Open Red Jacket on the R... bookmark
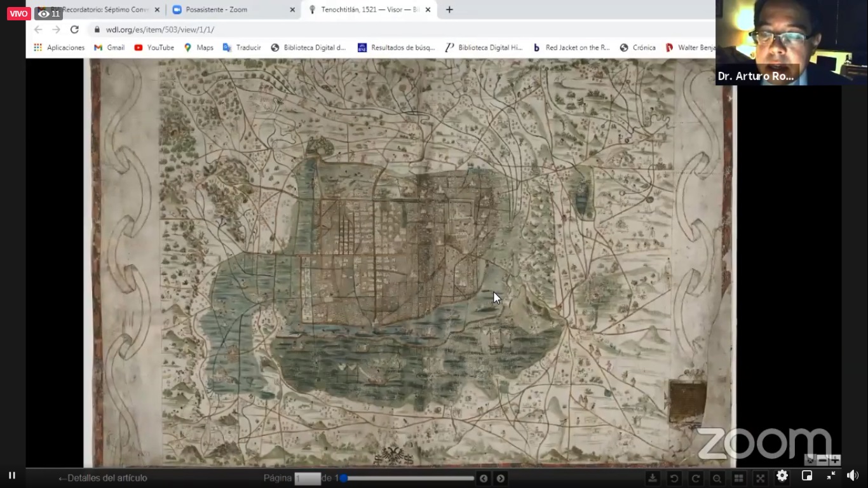The width and height of the screenshot is (868, 488). [571, 48]
